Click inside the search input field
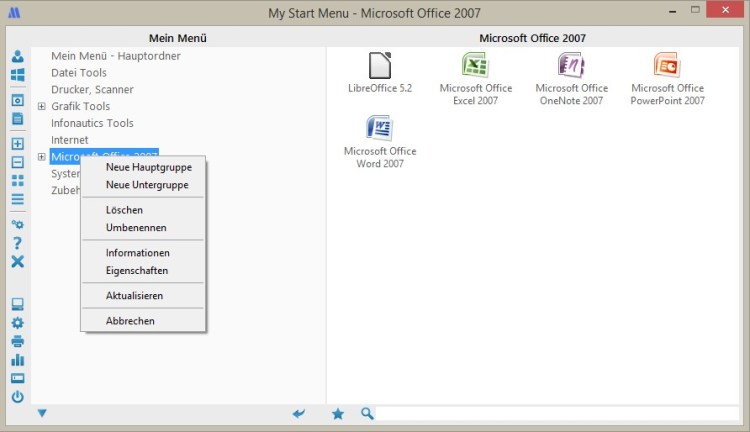The height and width of the screenshot is (432, 750). pos(557,414)
